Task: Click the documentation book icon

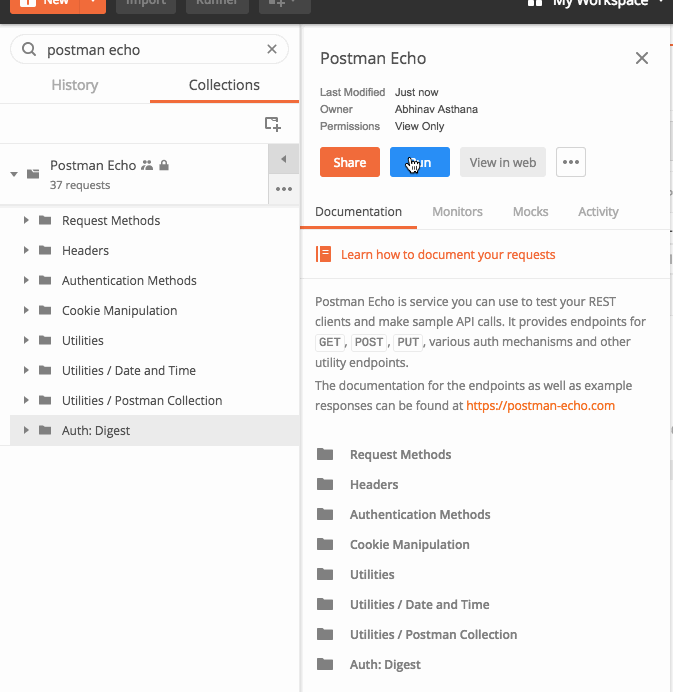Action: (323, 254)
